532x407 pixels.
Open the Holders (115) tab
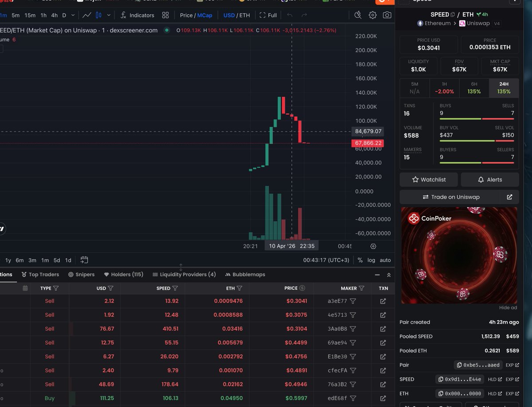(123, 274)
